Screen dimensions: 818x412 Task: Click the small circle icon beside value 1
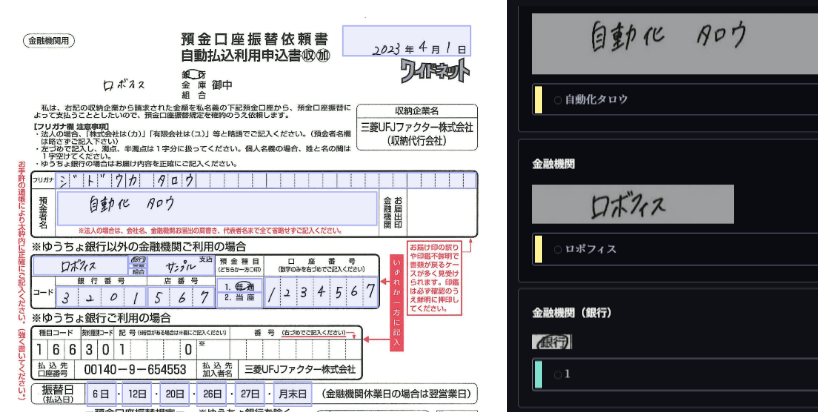pos(557,373)
